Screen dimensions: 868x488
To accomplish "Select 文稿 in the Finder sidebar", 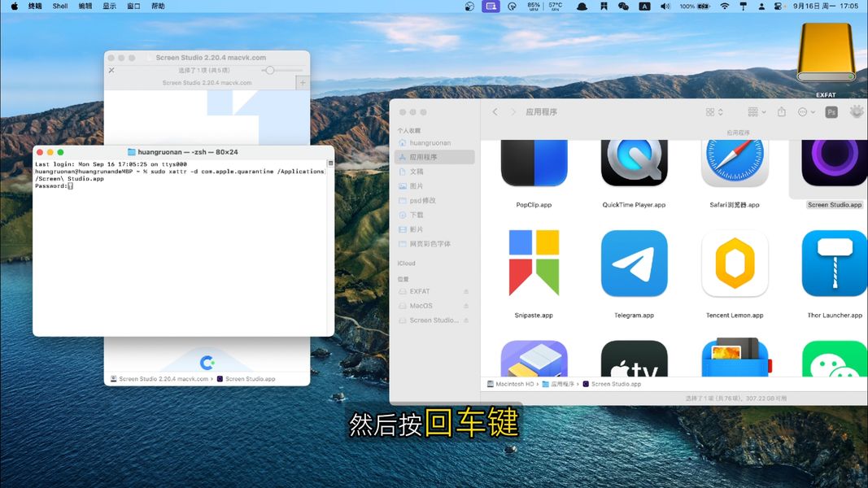I will 434,172.
